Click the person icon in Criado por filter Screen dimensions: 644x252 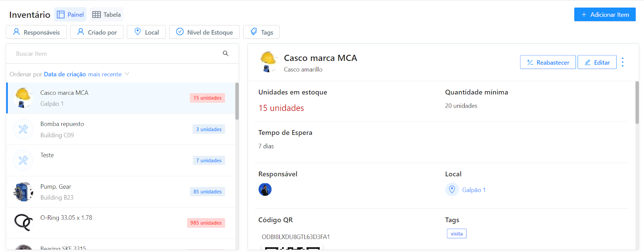click(80, 31)
